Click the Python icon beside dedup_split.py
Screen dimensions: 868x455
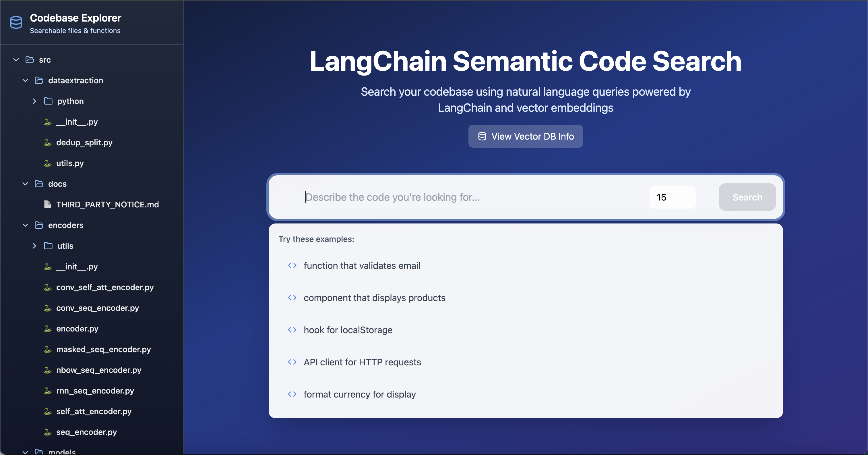[48, 143]
